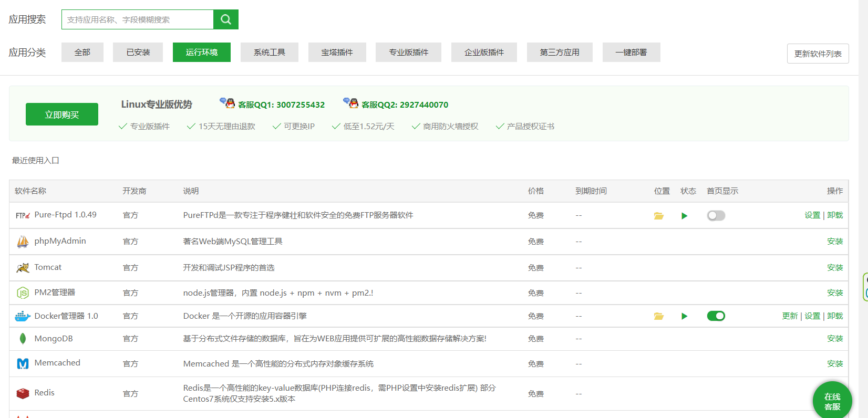Image resolution: width=868 pixels, height=418 pixels.
Task: Focus the application search input field
Action: (x=138, y=19)
